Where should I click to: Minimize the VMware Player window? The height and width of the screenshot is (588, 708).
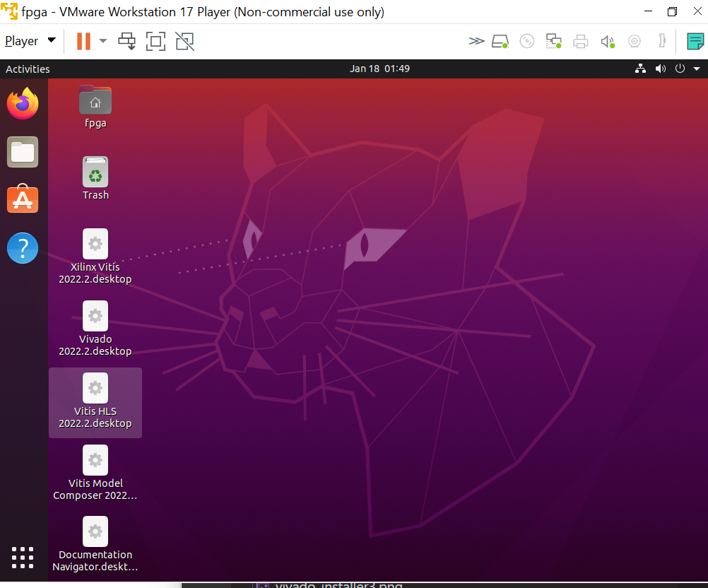pyautogui.click(x=649, y=11)
